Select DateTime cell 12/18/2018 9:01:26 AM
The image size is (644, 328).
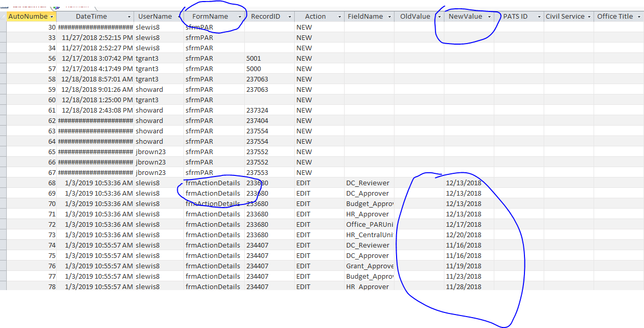click(x=95, y=89)
